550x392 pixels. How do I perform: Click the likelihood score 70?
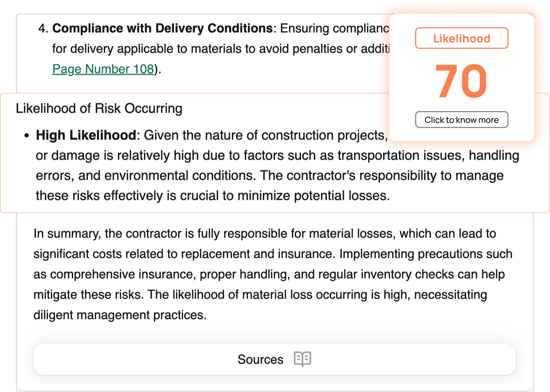click(x=461, y=81)
